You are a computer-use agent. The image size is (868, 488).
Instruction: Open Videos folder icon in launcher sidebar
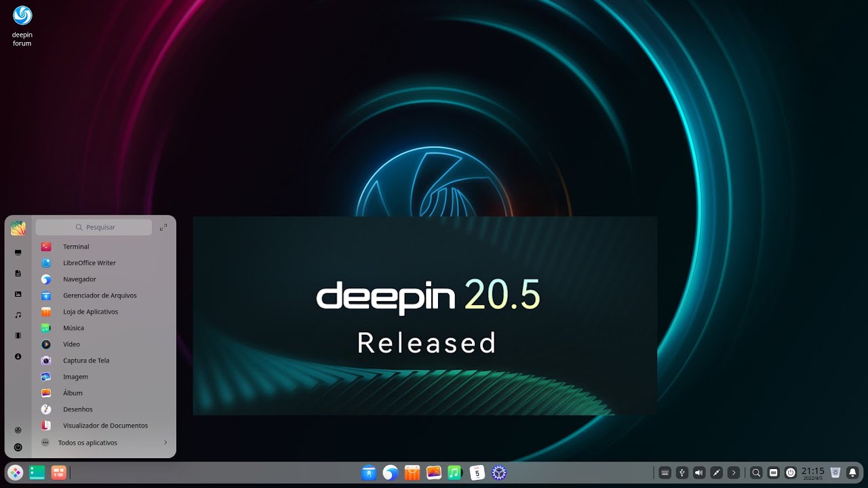pyautogui.click(x=18, y=335)
